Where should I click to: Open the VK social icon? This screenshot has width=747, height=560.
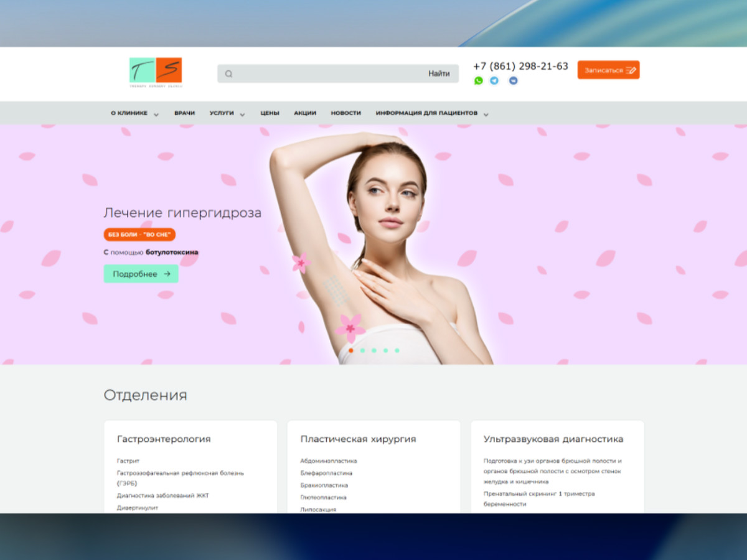(513, 80)
